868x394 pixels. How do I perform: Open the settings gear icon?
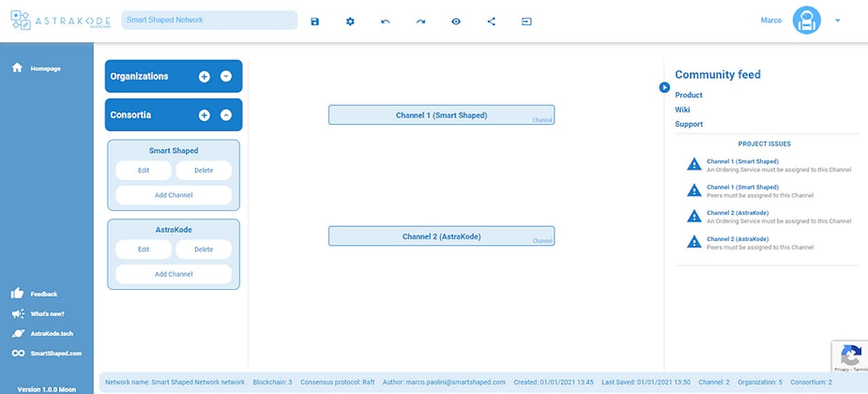[350, 22]
